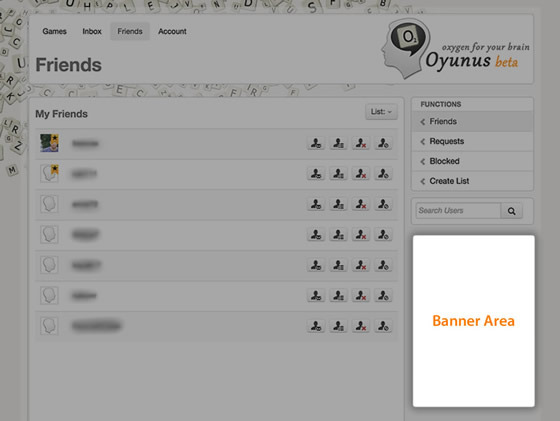Go to the Inbox tab
Screen dimensions: 560x421
pos(92,31)
